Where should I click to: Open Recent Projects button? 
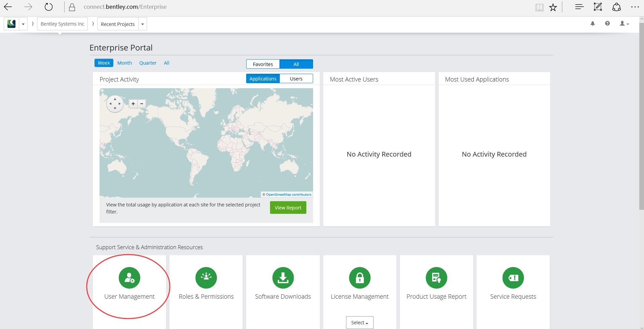tap(118, 24)
